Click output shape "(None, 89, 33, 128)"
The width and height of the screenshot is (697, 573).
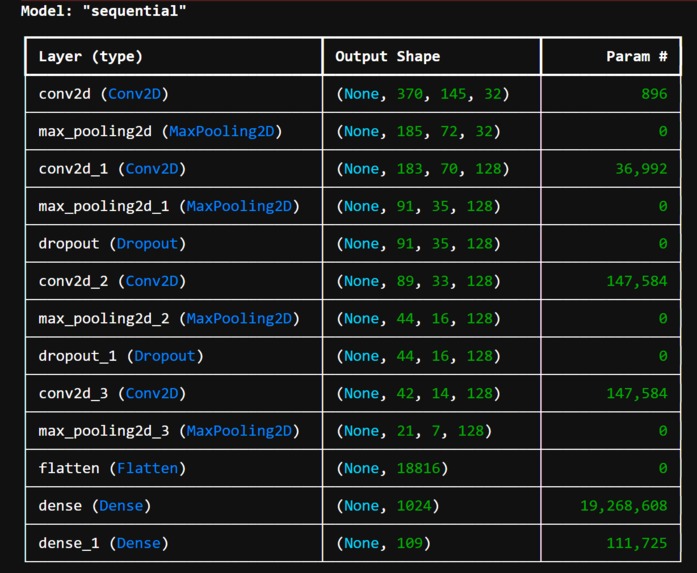pyautogui.click(x=418, y=281)
